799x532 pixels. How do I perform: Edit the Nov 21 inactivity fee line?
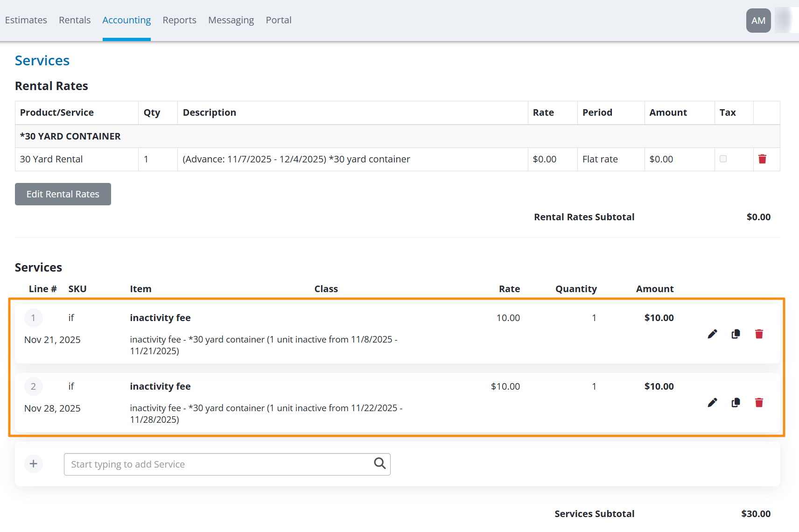pos(712,334)
